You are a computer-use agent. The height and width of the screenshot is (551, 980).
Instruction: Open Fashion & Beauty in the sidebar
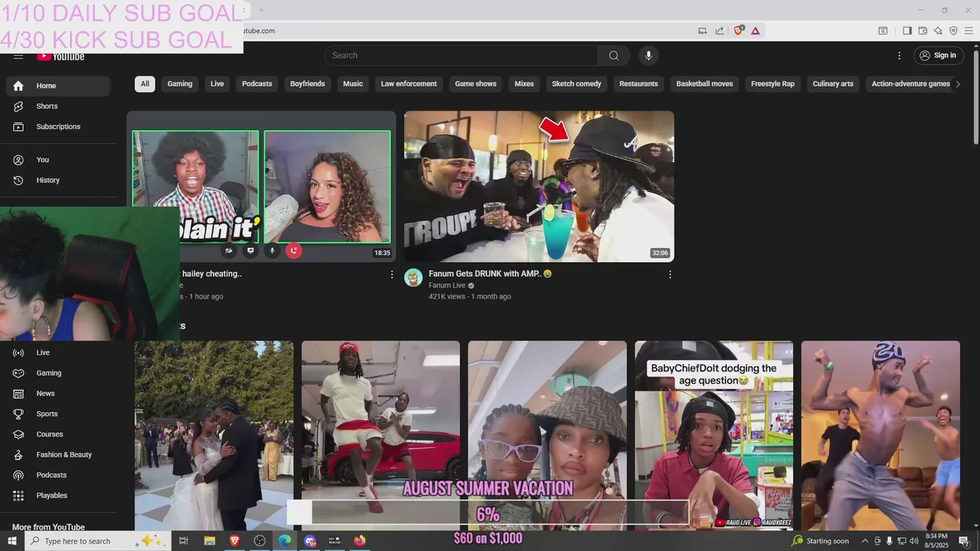[57, 455]
